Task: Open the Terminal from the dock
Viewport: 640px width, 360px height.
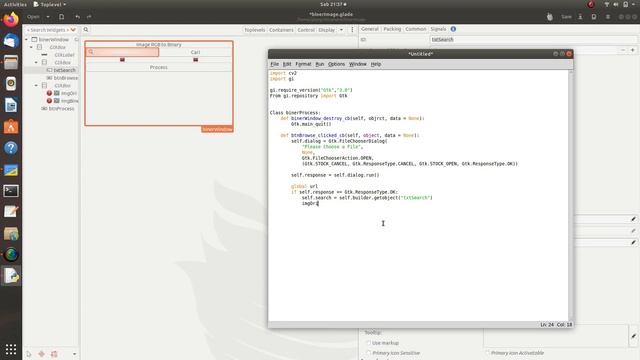Action: (x=11, y=191)
